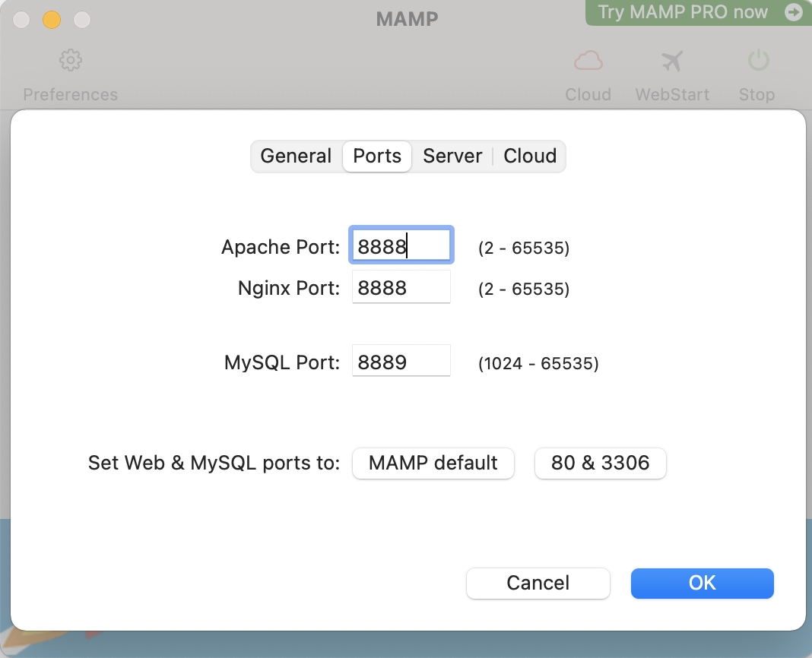The image size is (812, 658).
Task: Open the Cloud preferences tab
Action: pos(530,156)
